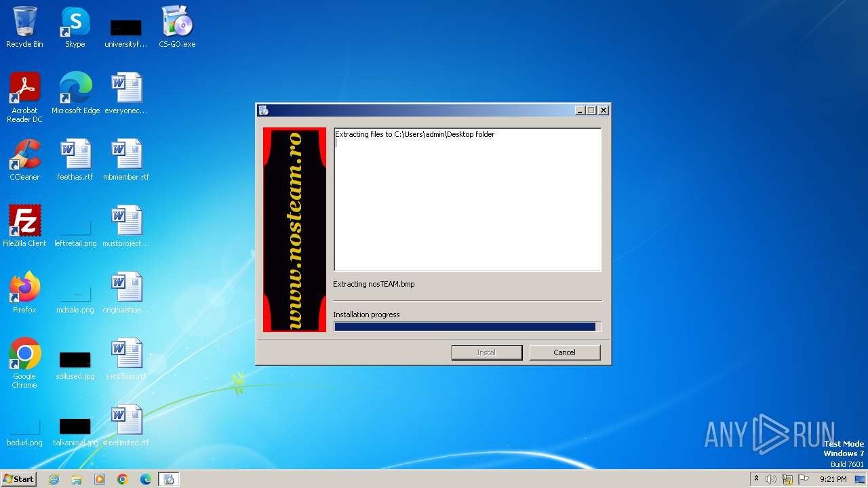Image resolution: width=868 pixels, height=488 pixels.
Task: Select the originalshoe... document icon
Action: pos(126,293)
